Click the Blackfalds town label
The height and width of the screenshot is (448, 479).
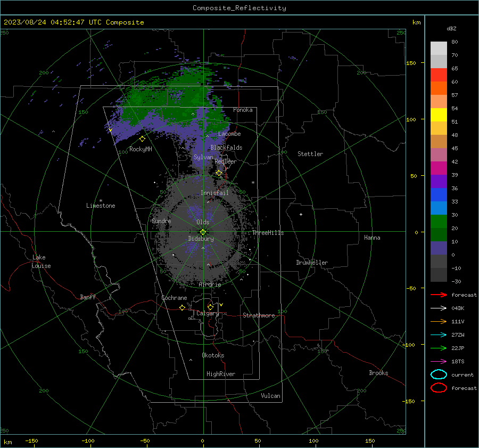[226, 148]
